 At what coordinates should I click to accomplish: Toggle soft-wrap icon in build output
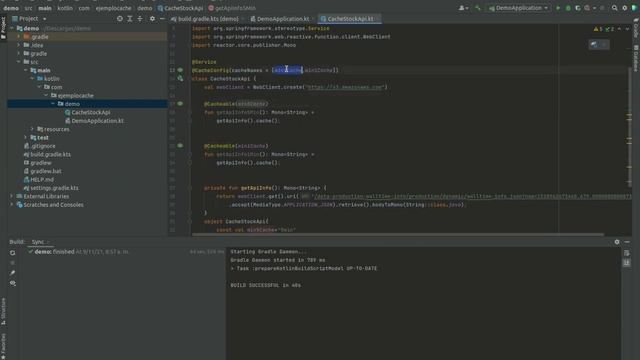click(627, 253)
